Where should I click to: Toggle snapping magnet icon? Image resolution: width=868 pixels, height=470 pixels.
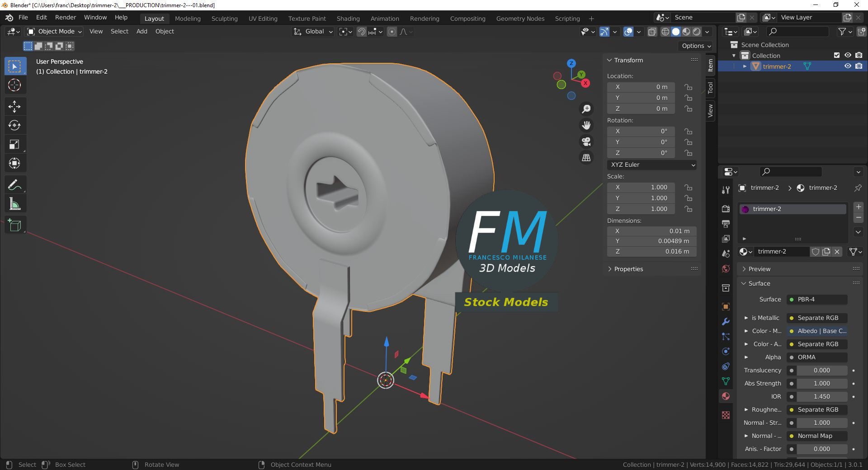click(361, 32)
